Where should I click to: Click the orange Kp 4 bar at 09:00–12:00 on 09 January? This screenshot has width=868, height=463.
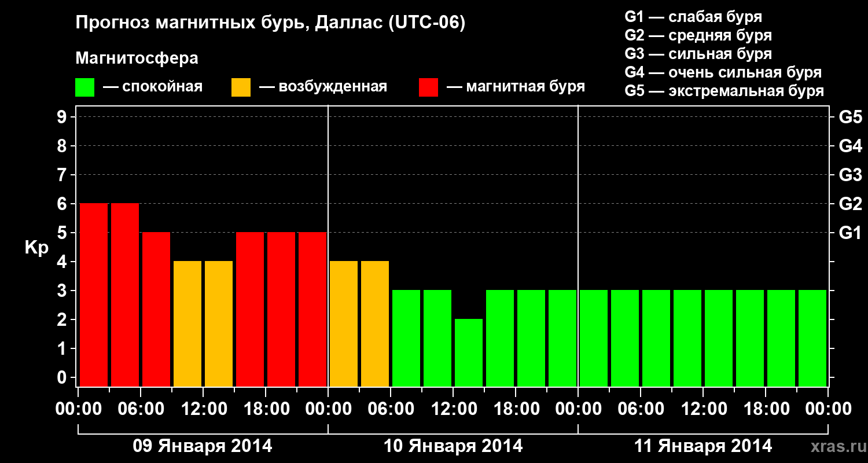(187, 324)
